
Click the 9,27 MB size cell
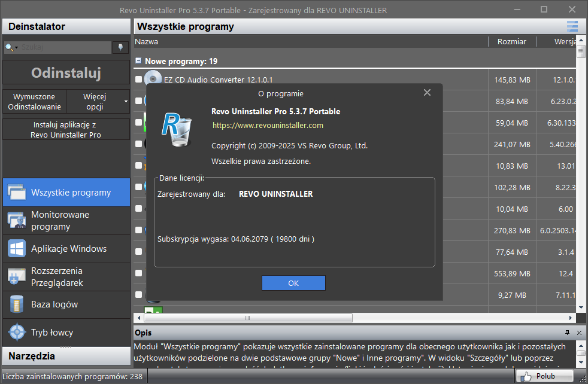click(512, 295)
